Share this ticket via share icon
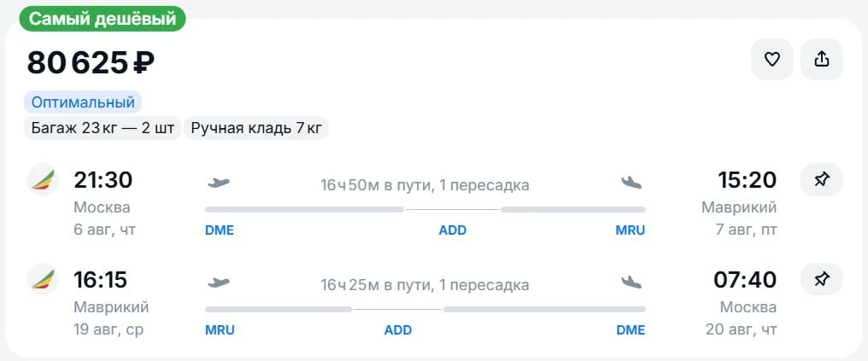 tap(822, 59)
